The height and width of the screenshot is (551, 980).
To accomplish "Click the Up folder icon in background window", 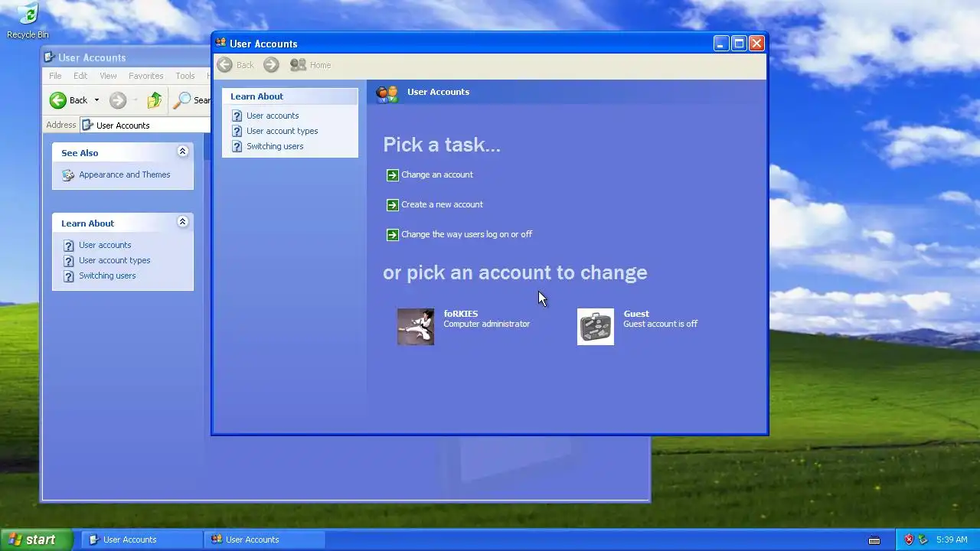I will click(x=155, y=100).
